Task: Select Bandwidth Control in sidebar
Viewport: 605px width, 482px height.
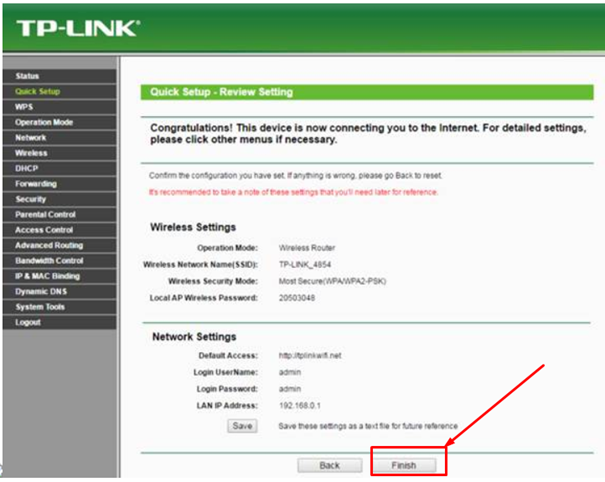Action: pyautogui.click(x=59, y=261)
